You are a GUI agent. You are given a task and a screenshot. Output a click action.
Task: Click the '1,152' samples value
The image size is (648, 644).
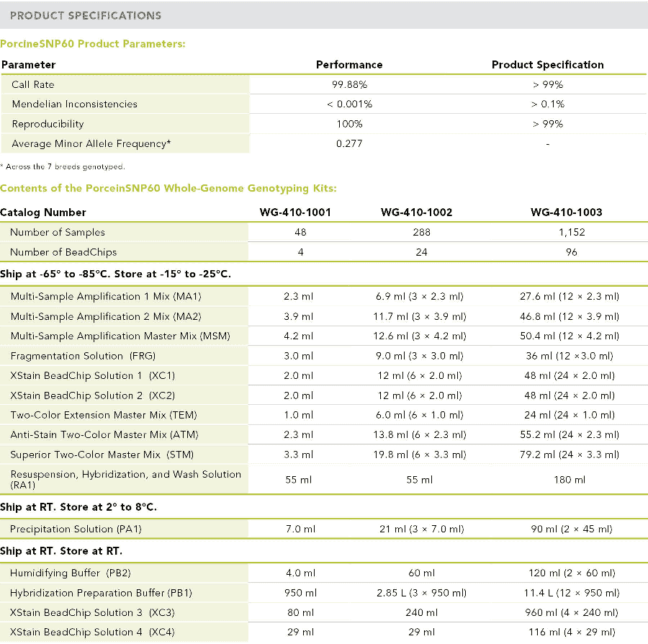(x=572, y=232)
